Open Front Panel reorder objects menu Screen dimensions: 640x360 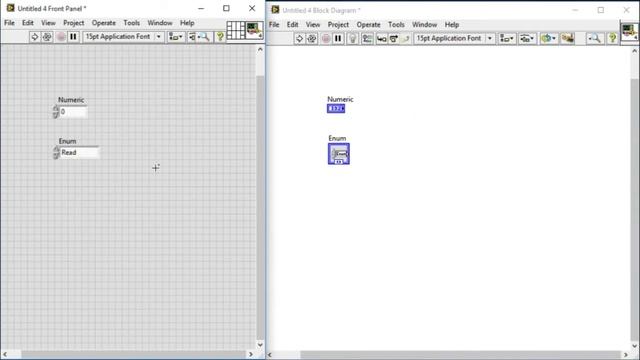pos(192,37)
